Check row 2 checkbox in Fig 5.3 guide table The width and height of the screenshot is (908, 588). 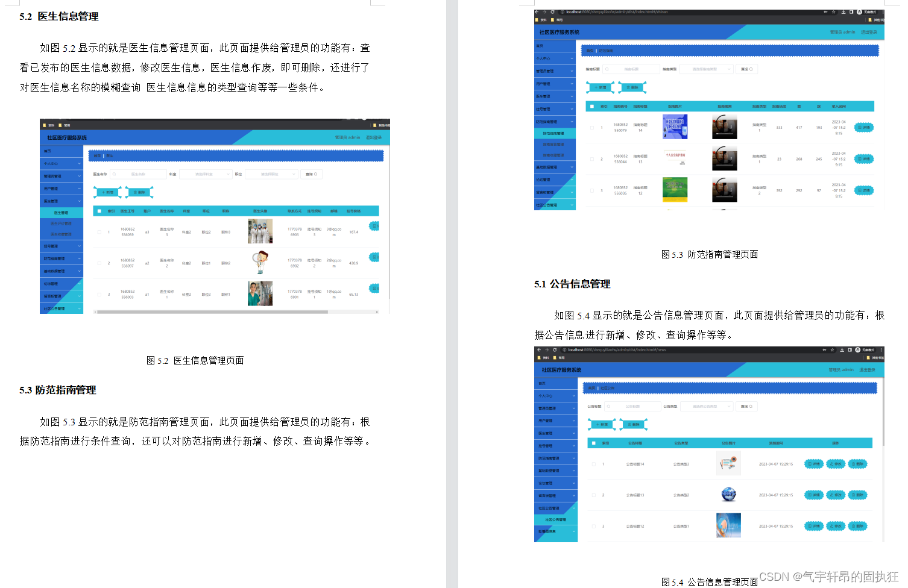[591, 159]
